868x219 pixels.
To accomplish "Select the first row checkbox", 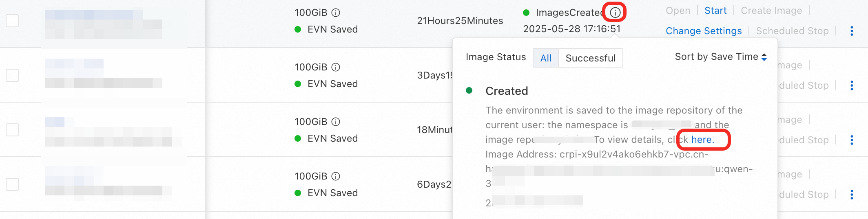I will point(12,21).
